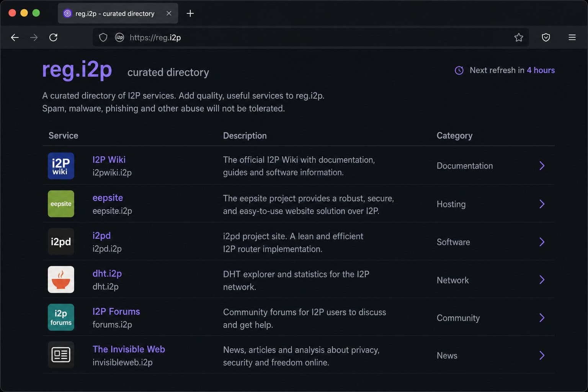This screenshot has width=588, height=392.
Task: Expand the I2P Wiki row chevron
Action: click(x=542, y=166)
